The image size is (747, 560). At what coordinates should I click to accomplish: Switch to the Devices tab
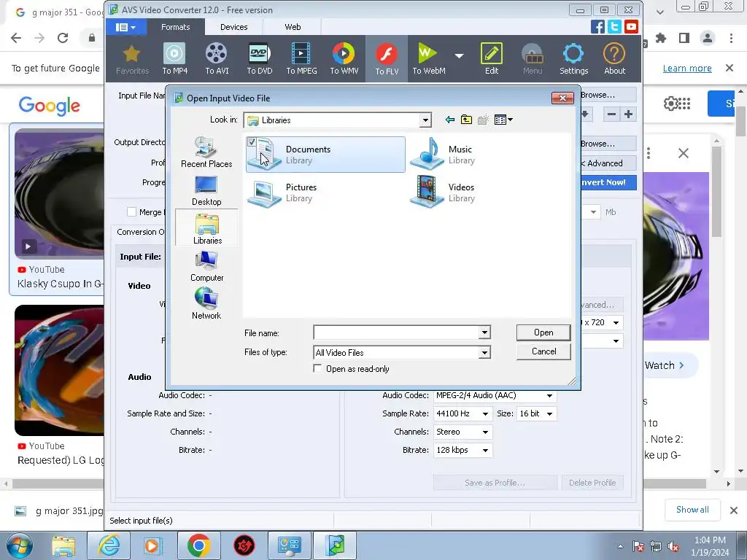[x=234, y=27]
